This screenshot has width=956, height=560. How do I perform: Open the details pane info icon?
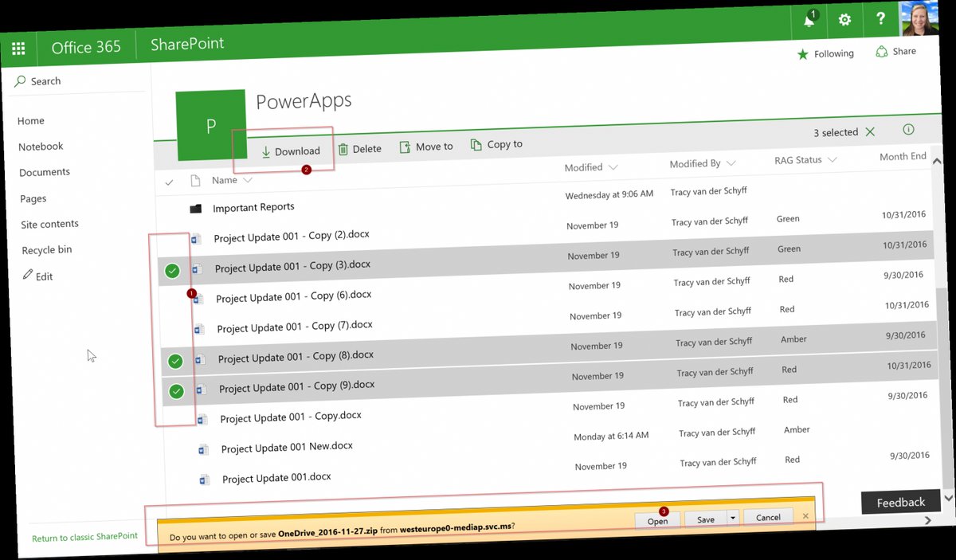point(908,130)
